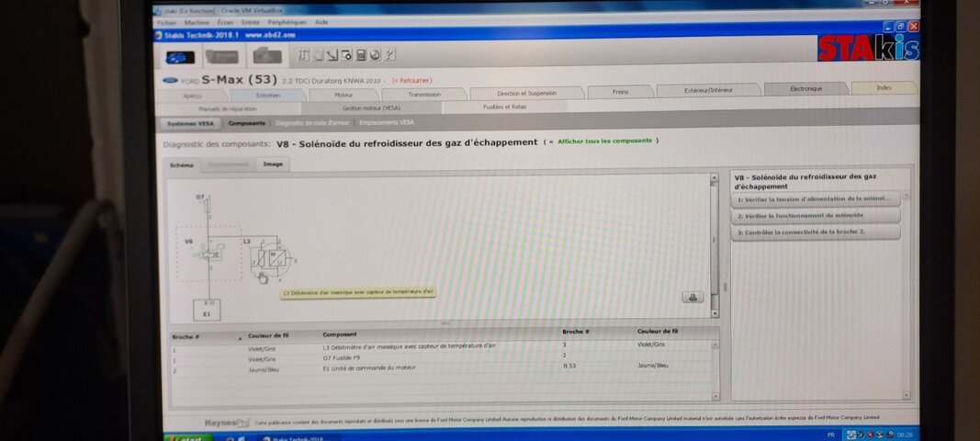Open the Index tab
Viewport: 980px width, 441px height.
point(884,87)
